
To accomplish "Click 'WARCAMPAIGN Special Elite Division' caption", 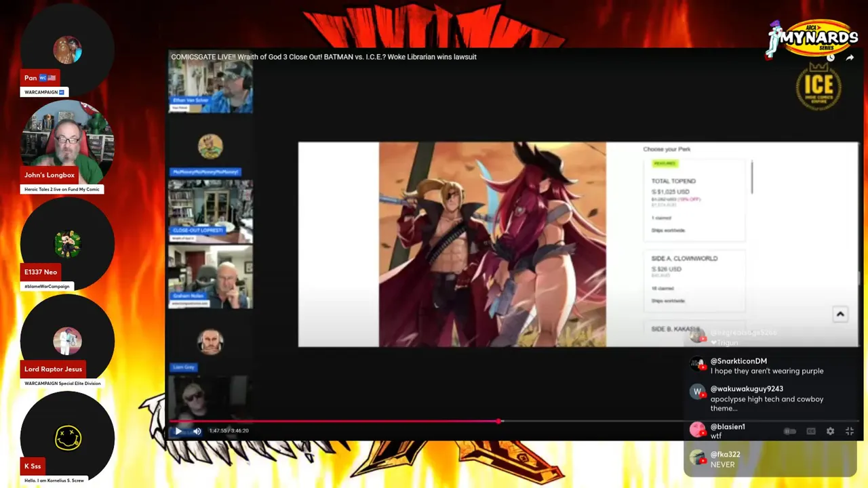I will click(x=62, y=384).
